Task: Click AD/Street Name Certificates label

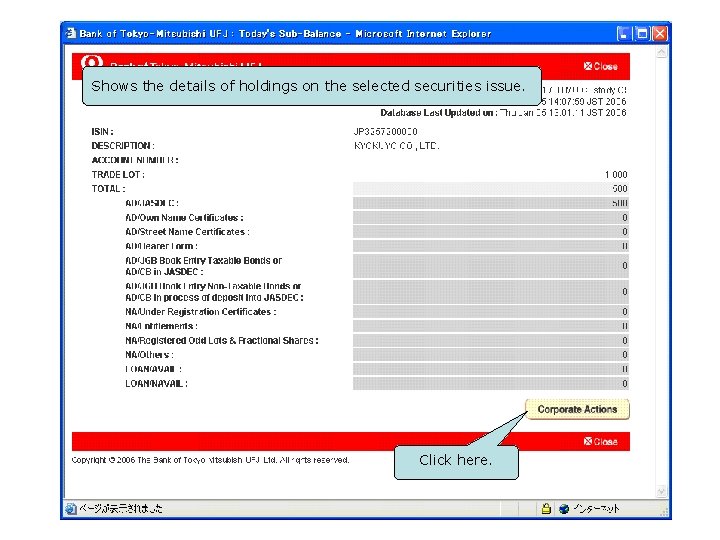Action: 187,232
